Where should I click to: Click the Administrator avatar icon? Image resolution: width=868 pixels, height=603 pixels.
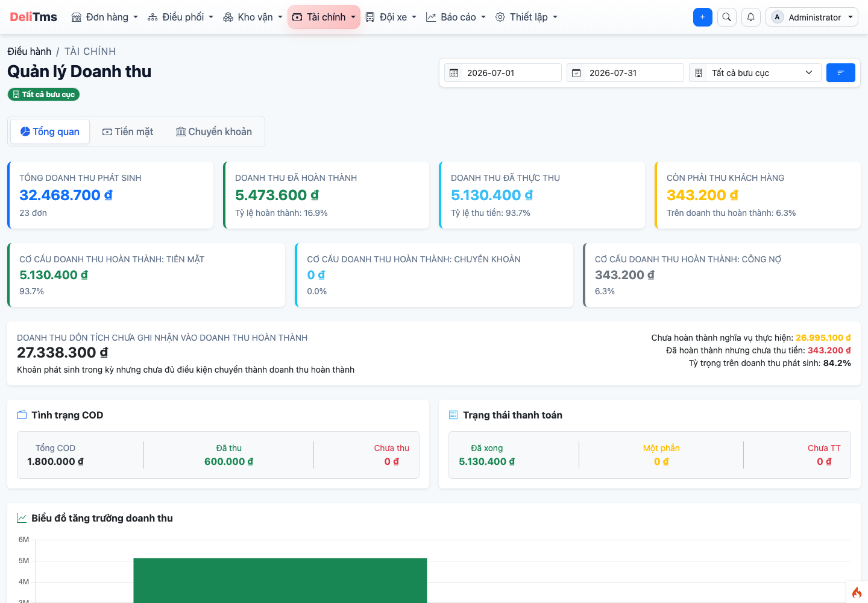(x=778, y=17)
